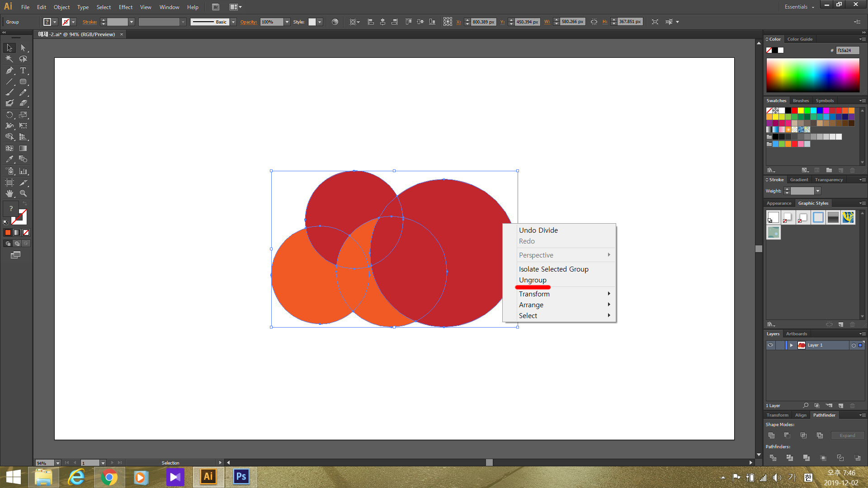868x488 pixels.
Task: Select the Pen tool
Action: tap(9, 70)
